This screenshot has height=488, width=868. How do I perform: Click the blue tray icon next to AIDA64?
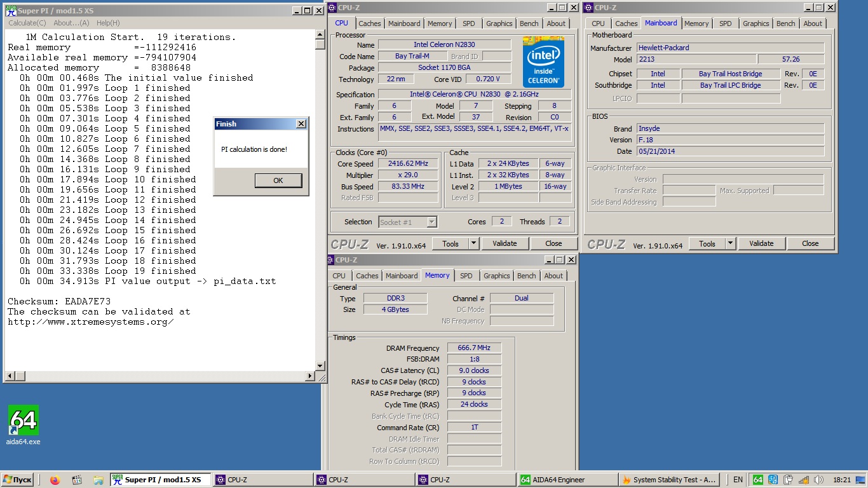tap(773, 480)
